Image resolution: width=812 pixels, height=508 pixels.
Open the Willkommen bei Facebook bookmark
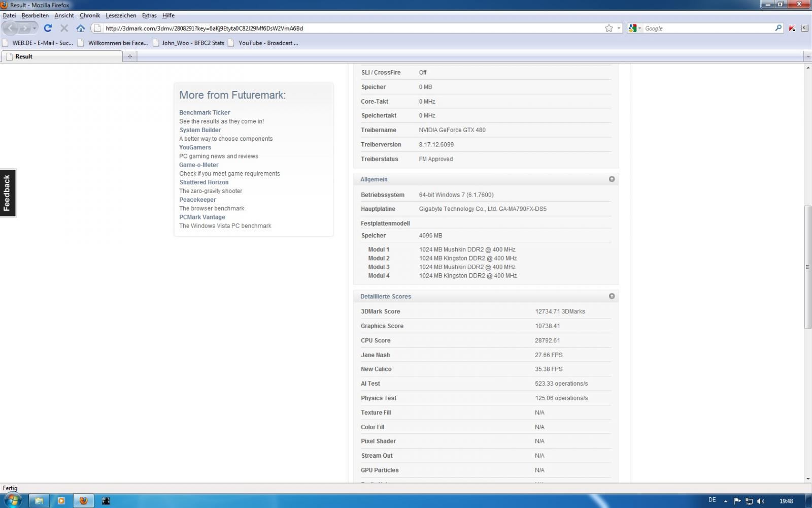[113, 43]
